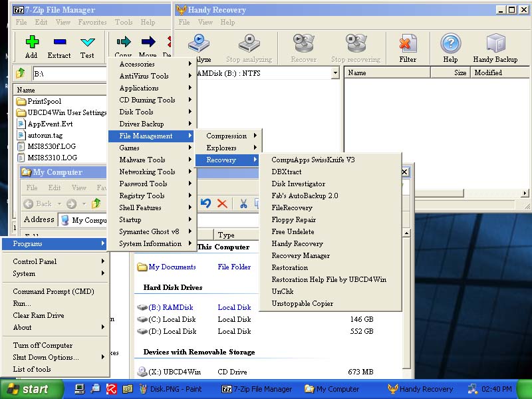Screen dimensions: 532x399
Task: Open My Documents folder link
Action: click(172, 267)
